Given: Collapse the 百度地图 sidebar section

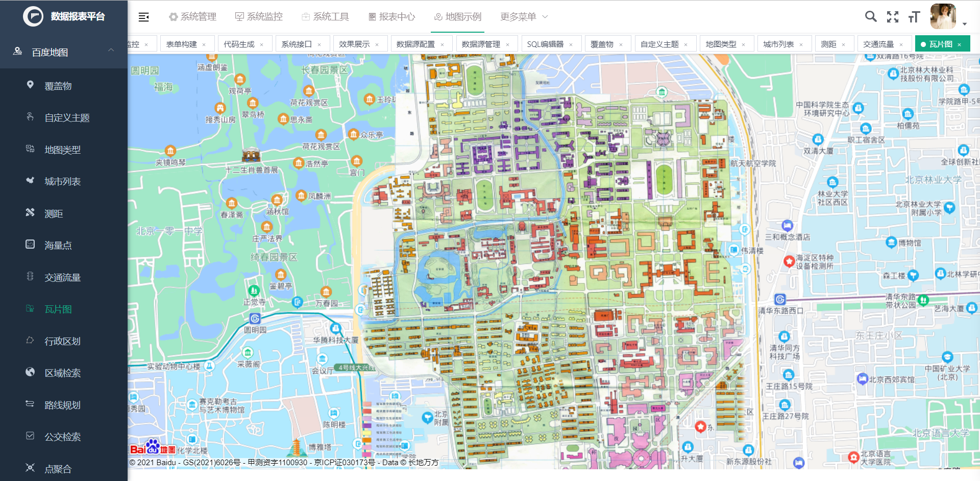Looking at the screenshot, I should [111, 51].
